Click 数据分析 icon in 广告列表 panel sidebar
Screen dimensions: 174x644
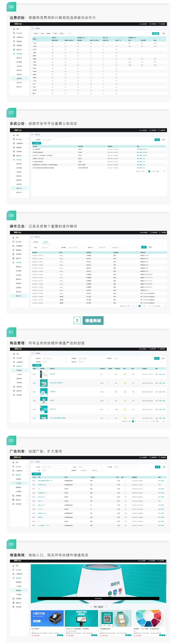14,500
